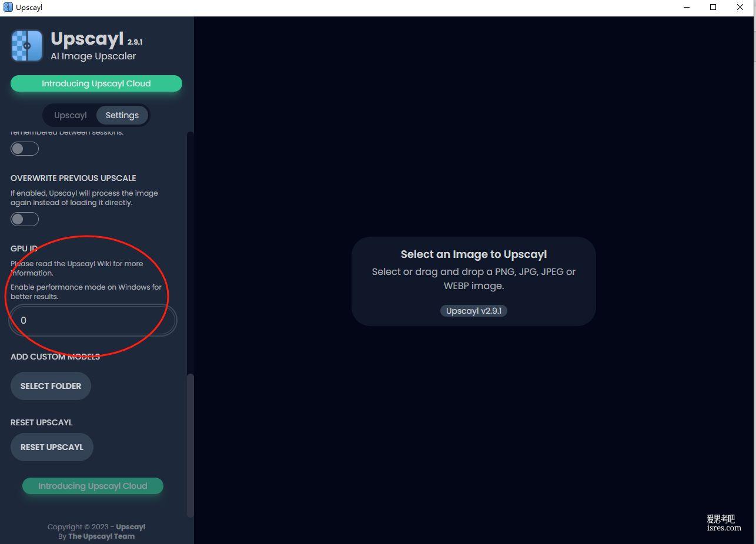Enable the Overwrite Previous Upscale switch
The height and width of the screenshot is (544, 756).
25,219
